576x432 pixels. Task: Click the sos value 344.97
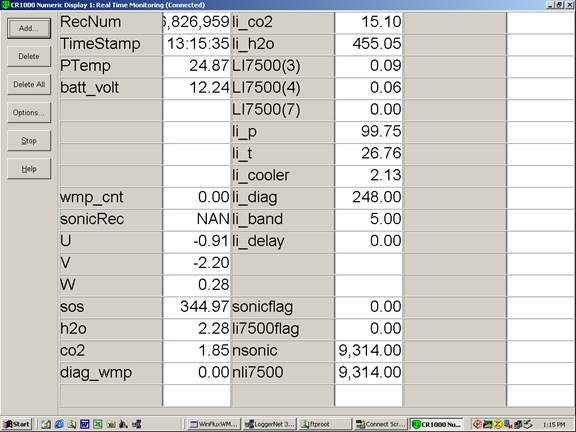[x=197, y=307]
